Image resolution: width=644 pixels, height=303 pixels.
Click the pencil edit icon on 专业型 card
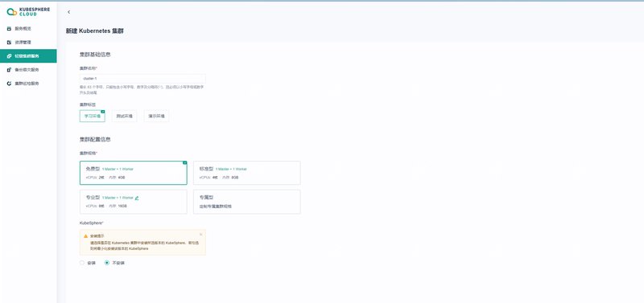[x=137, y=198]
